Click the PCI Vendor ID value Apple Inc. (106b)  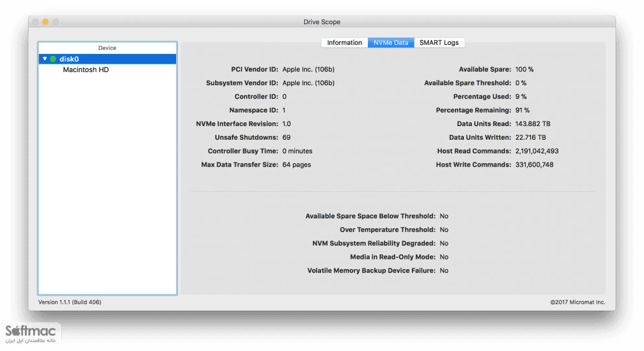(308, 70)
